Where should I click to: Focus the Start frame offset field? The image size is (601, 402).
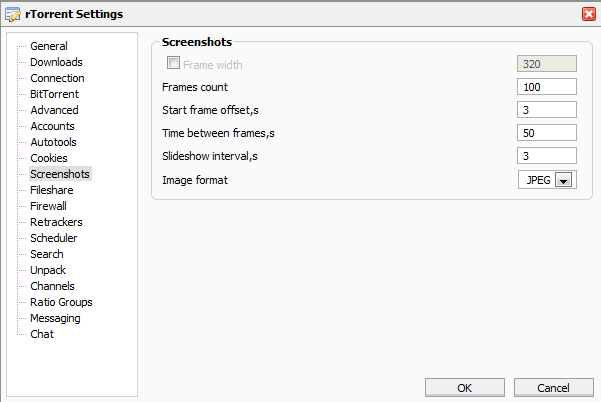click(x=547, y=110)
